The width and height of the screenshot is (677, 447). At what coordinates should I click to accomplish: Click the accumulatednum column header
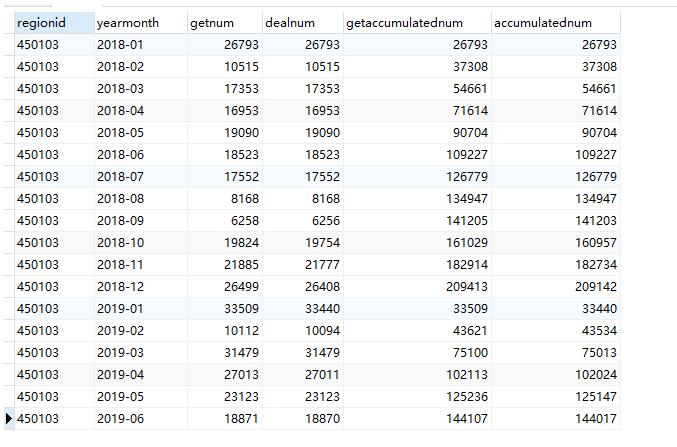click(544, 22)
